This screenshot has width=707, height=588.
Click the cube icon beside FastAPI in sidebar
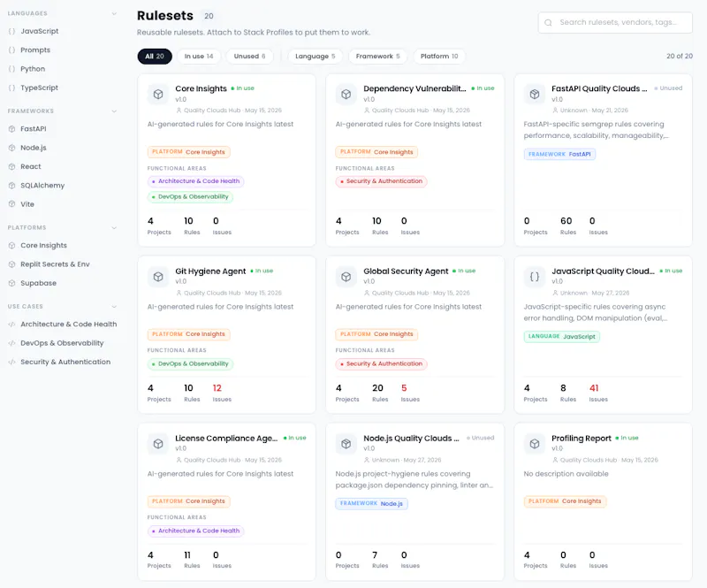(11, 129)
